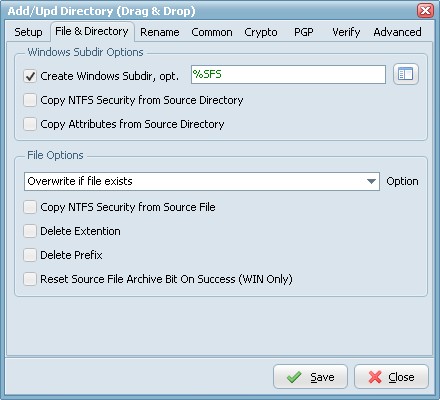Switch to the Setup tab
This screenshot has height=400, width=440.
28,32
